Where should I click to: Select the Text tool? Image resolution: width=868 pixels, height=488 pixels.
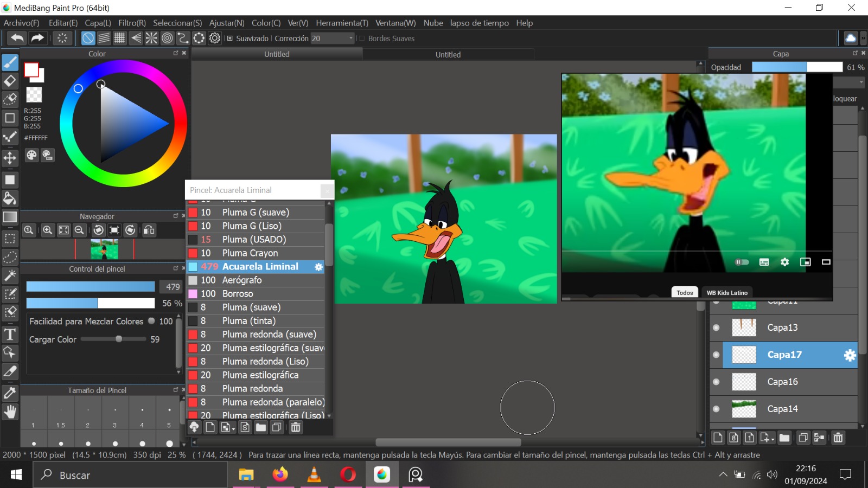[x=10, y=334]
